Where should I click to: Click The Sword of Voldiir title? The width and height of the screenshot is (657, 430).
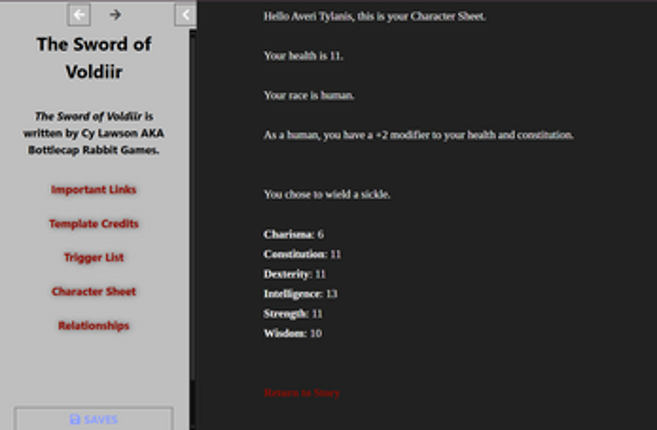94,58
